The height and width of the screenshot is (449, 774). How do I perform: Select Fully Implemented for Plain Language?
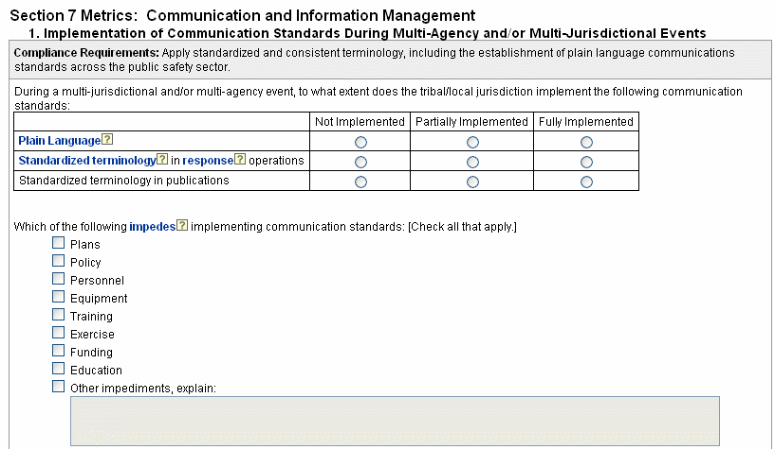click(x=586, y=142)
